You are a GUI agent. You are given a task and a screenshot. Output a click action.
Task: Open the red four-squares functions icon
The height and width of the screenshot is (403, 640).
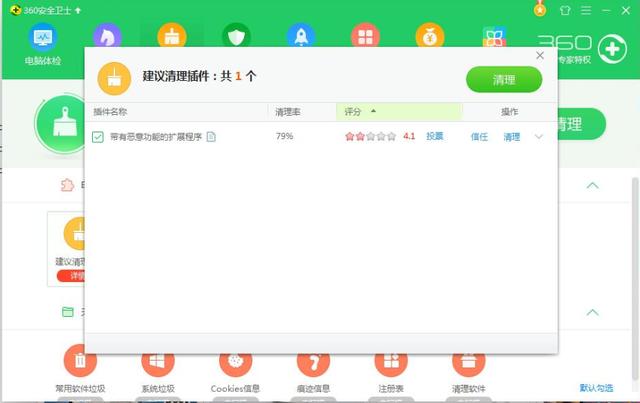[365, 36]
